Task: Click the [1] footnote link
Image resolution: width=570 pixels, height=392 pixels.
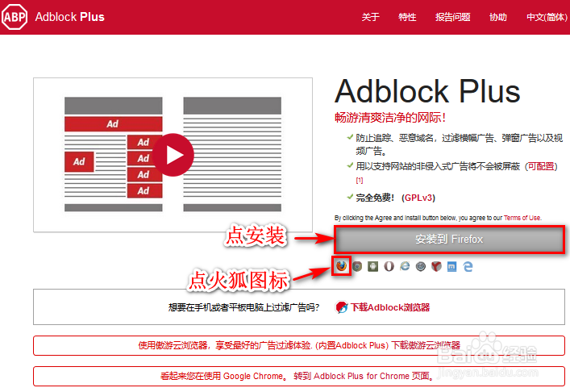Action: click(359, 181)
